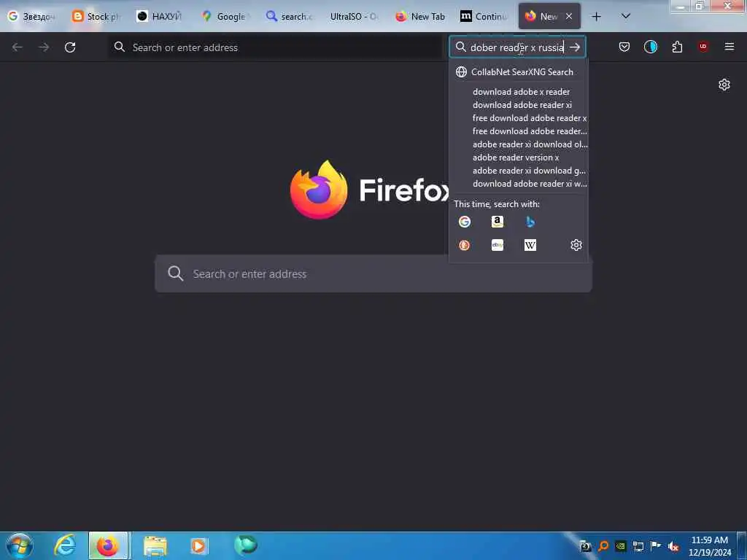Search this time with Bing
Screen dimensions: 747x560
(x=530, y=222)
